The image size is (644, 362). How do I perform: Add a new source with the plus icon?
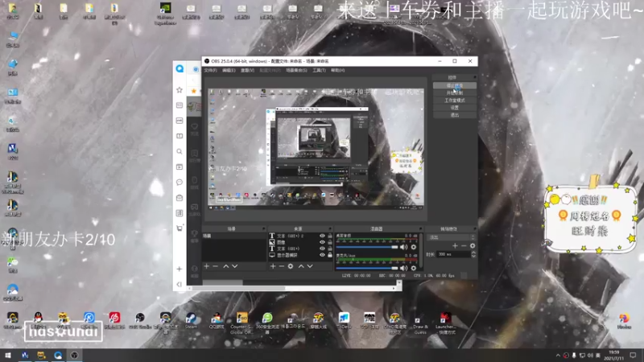273,266
